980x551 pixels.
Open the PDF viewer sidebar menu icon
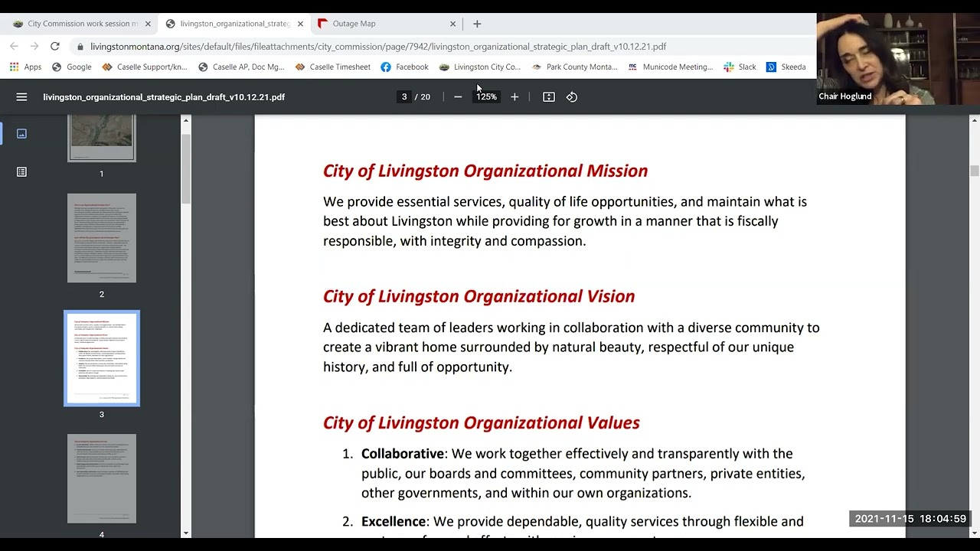coord(21,97)
